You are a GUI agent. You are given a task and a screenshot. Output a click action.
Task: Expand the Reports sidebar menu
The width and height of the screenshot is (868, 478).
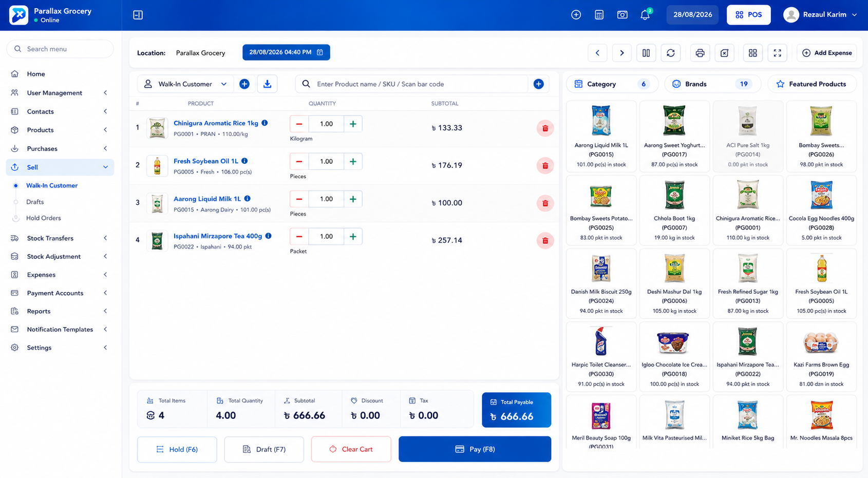tap(60, 311)
